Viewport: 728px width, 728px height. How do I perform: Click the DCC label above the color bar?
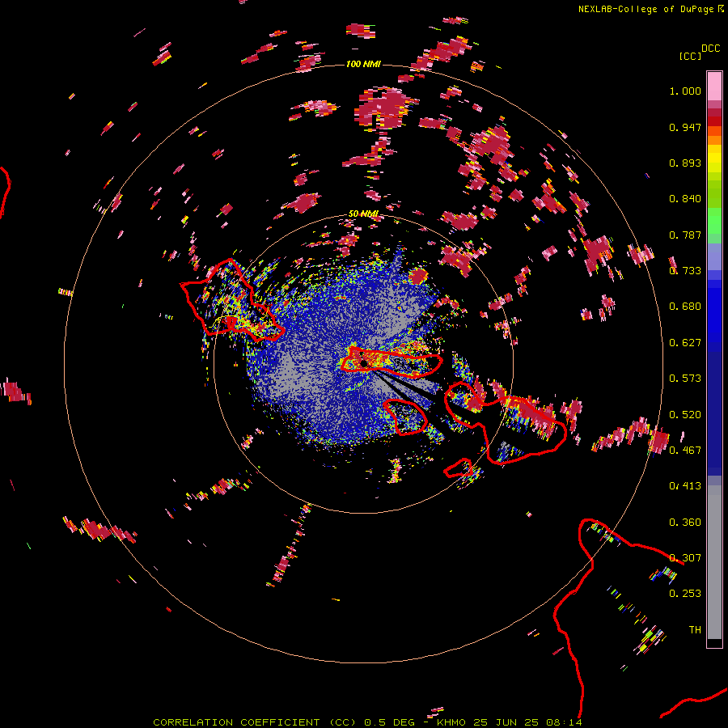(x=710, y=49)
